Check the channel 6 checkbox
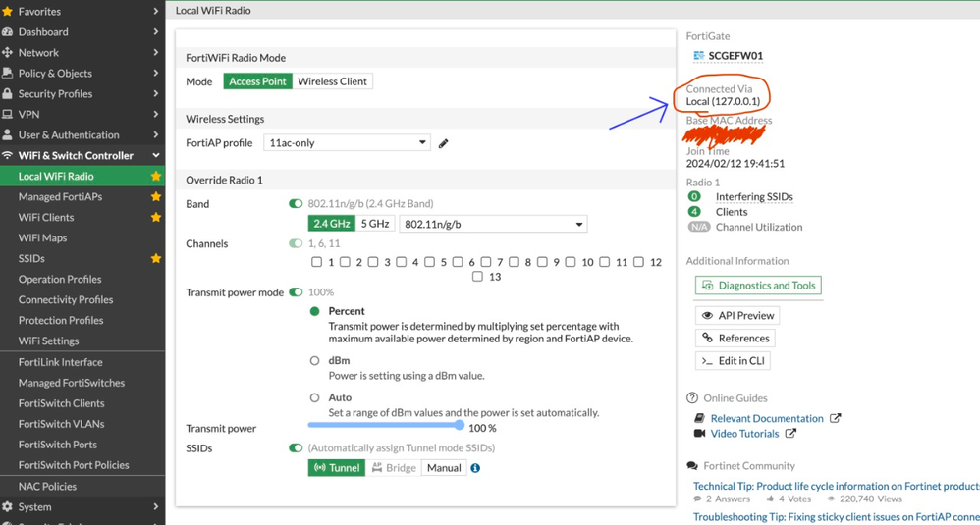The width and height of the screenshot is (980, 525). point(458,262)
